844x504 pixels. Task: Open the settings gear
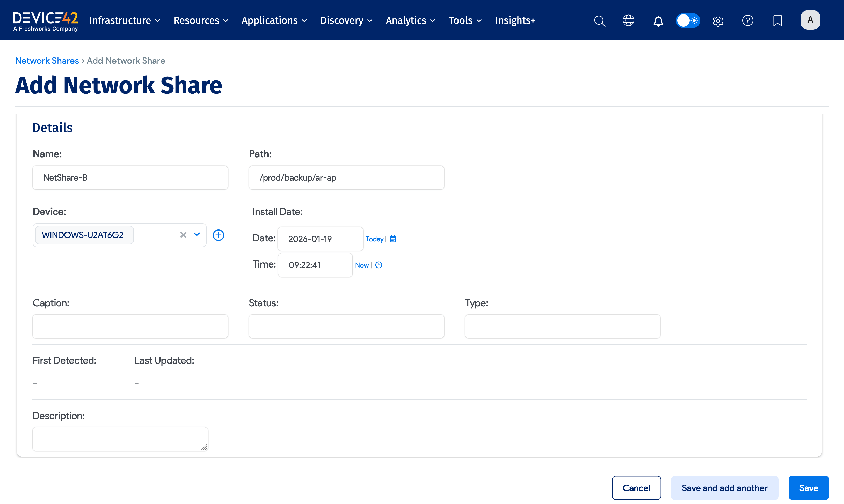[x=718, y=21]
